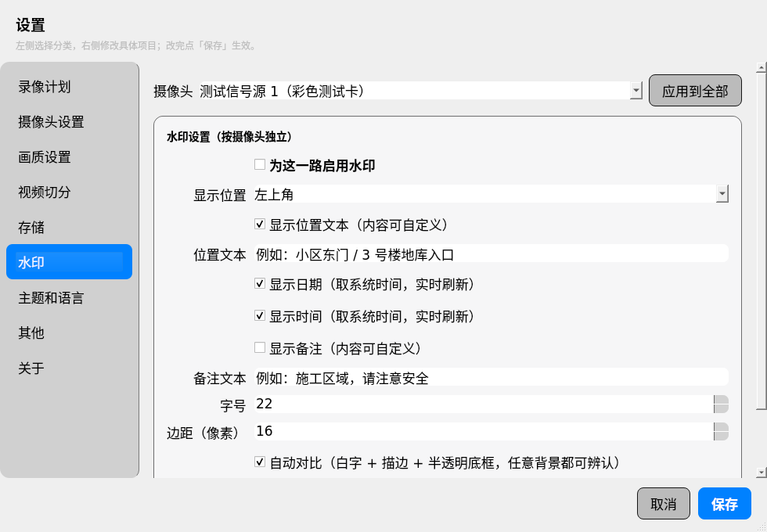Decrease 字号 with stepper down arrow
767x532 pixels.
click(x=721, y=408)
